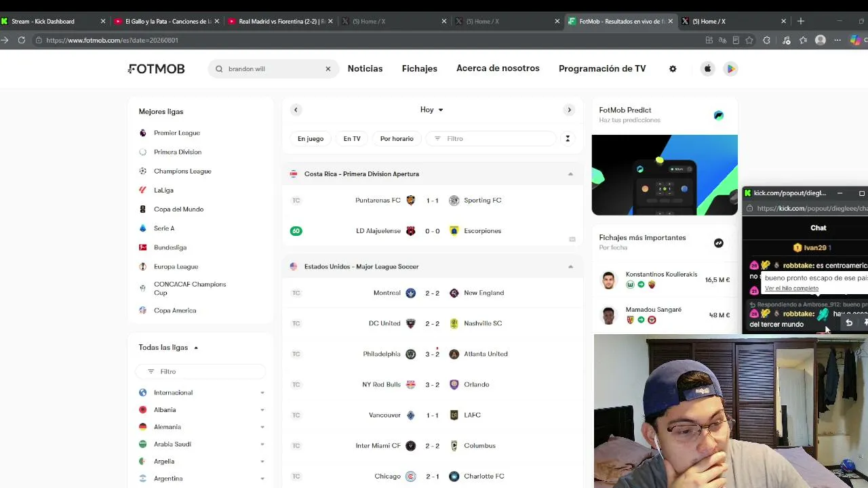The image size is (868, 488).
Task: Clear the 'brandon will' search text
Action: point(328,69)
